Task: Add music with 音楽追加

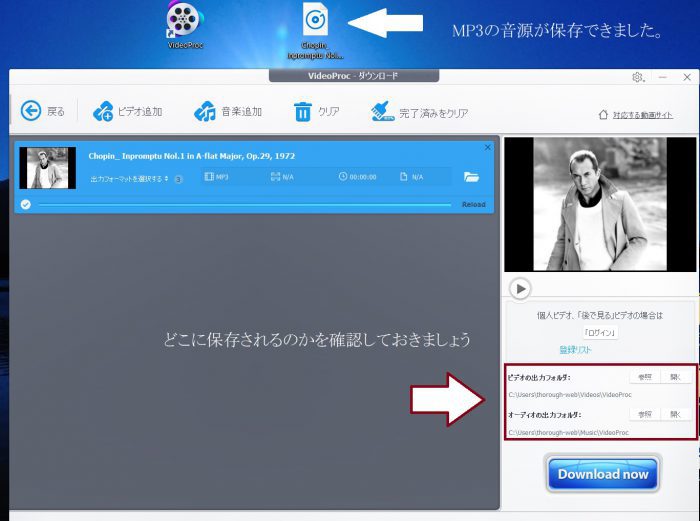Action: pos(228,111)
